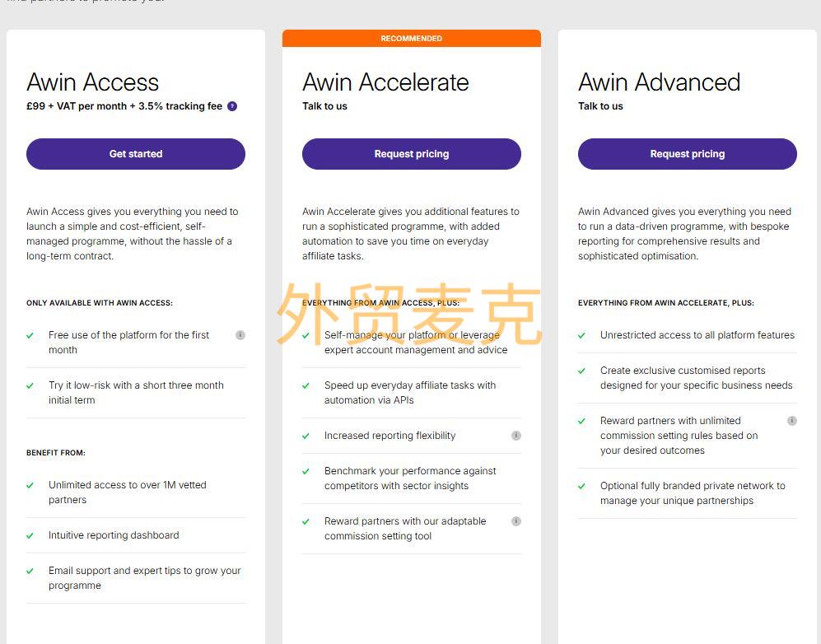The image size is (821, 644).
Task: Click Benchmark your performance against competitors item
Action: click(410, 478)
